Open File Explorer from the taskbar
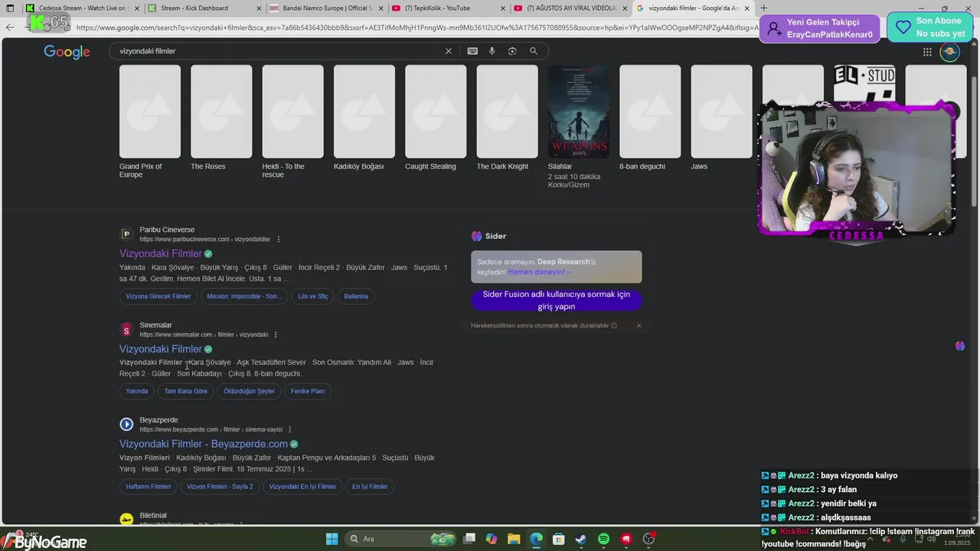The width and height of the screenshot is (980, 551). (514, 539)
